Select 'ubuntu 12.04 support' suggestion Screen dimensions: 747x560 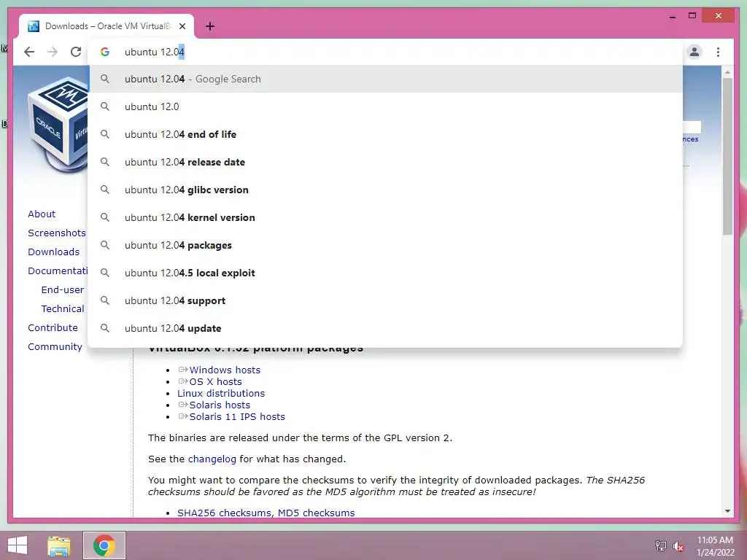(x=385, y=300)
